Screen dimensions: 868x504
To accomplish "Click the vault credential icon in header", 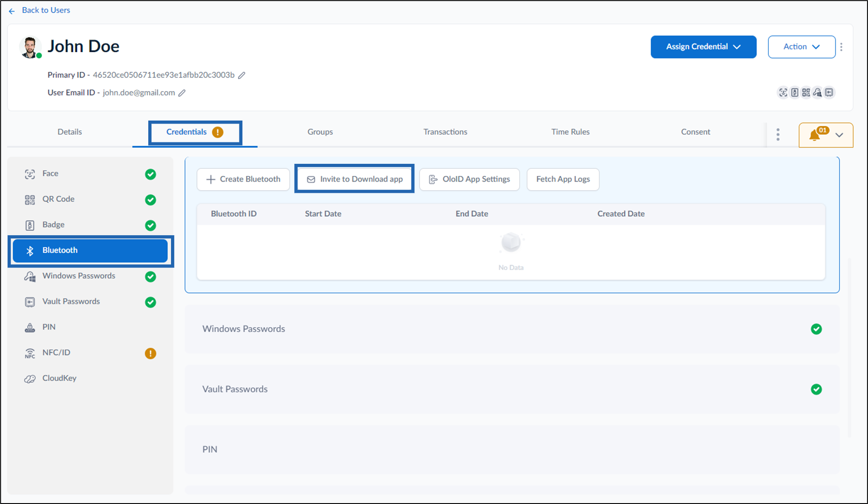I will tap(829, 92).
